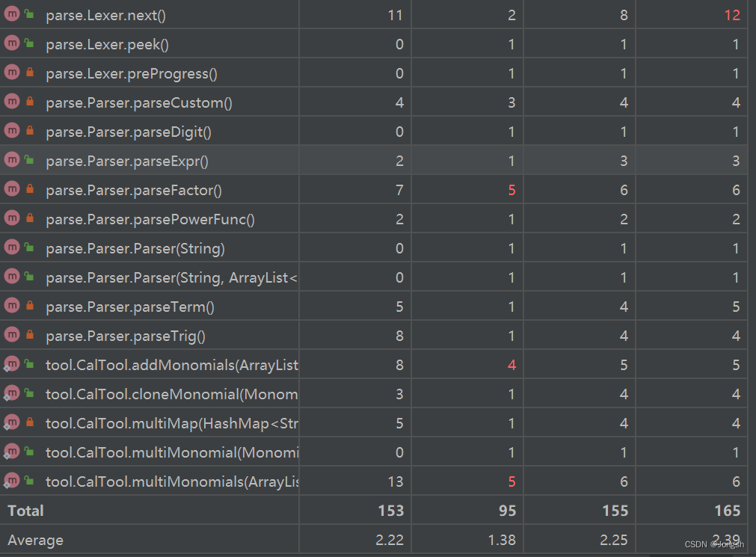Image resolution: width=756 pixels, height=557 pixels.
Task: Click the red value 12 in parse.Lexer.next() row
Action: coord(732,16)
